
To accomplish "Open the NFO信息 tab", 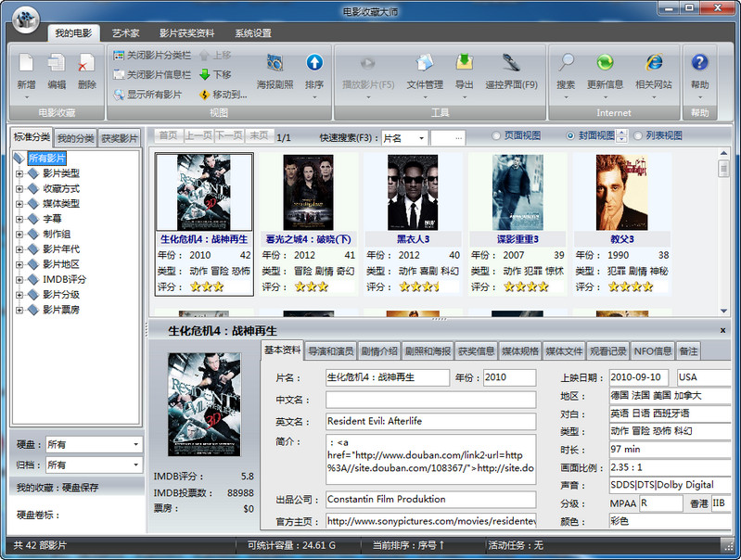I will [x=653, y=351].
